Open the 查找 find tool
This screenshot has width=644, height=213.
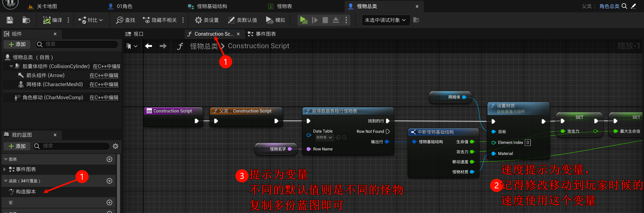click(126, 20)
